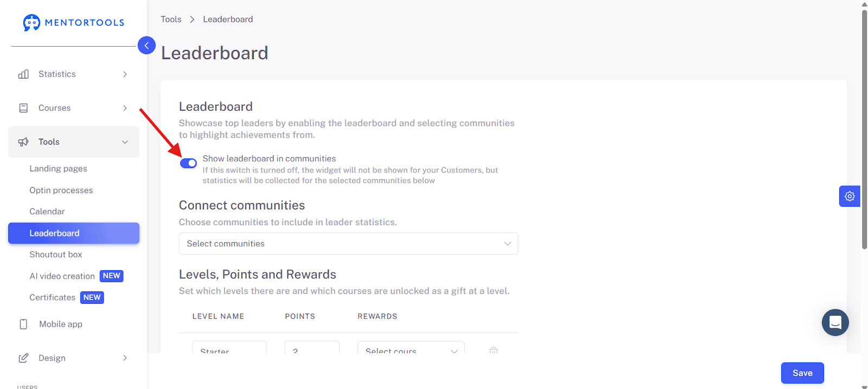This screenshot has height=389, width=868.
Task: Go to Shoutout box menu item
Action: (56, 254)
